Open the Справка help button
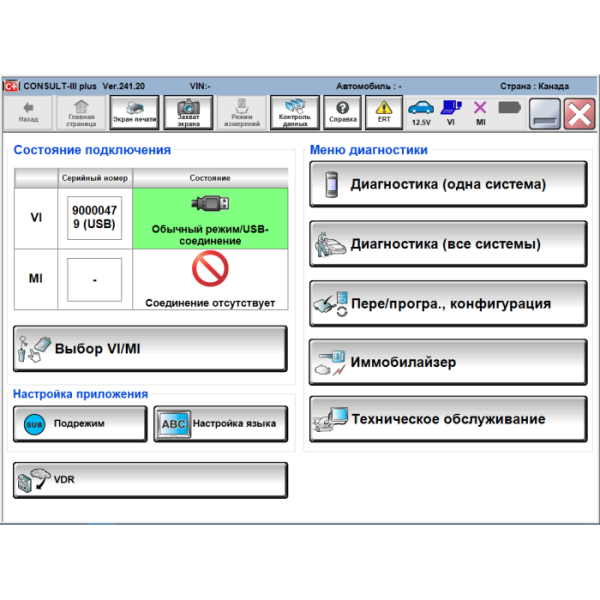 tap(343, 112)
